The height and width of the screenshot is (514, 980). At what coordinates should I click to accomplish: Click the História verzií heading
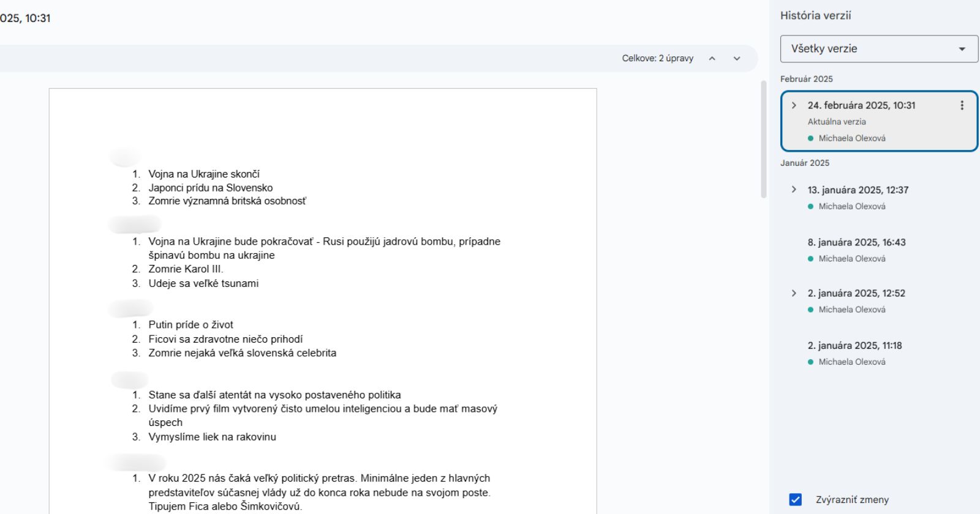coord(815,16)
